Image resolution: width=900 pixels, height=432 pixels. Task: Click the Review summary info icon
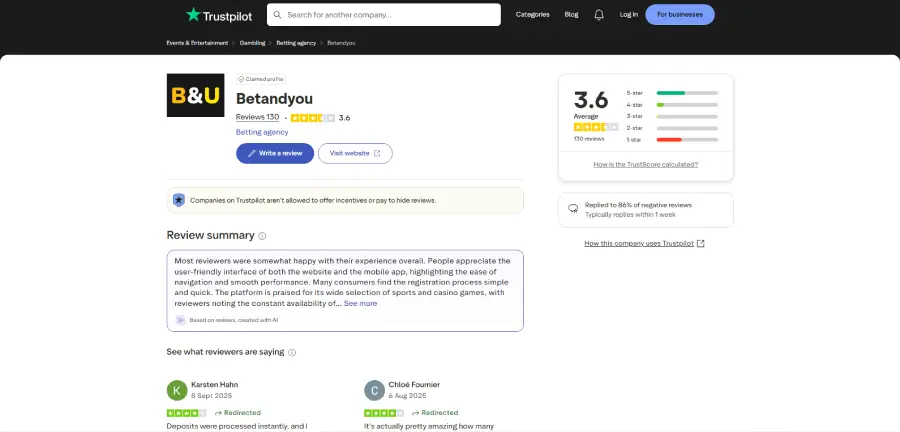coord(262,236)
